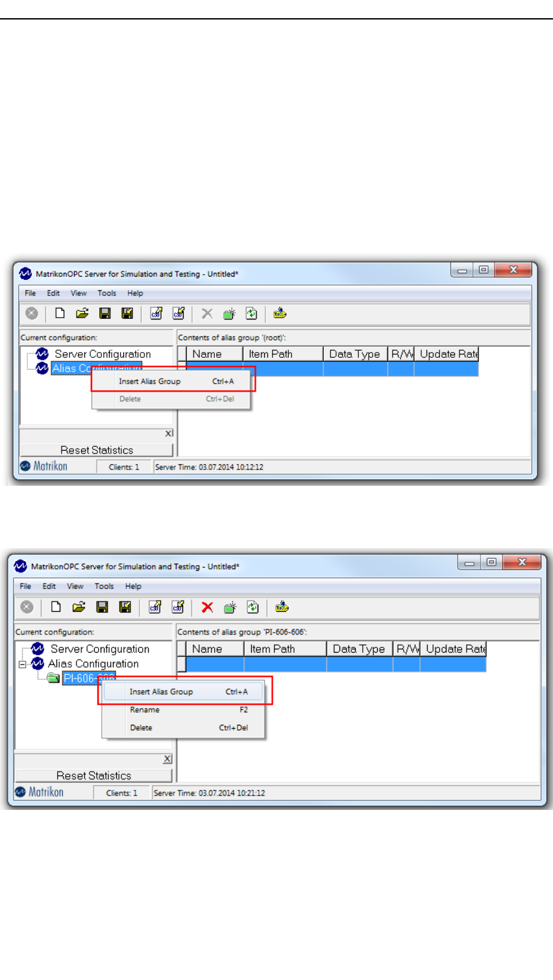Viewport: 553px width, 980px height.
Task: Open Tools menu in '(root)' window
Action: (107, 294)
